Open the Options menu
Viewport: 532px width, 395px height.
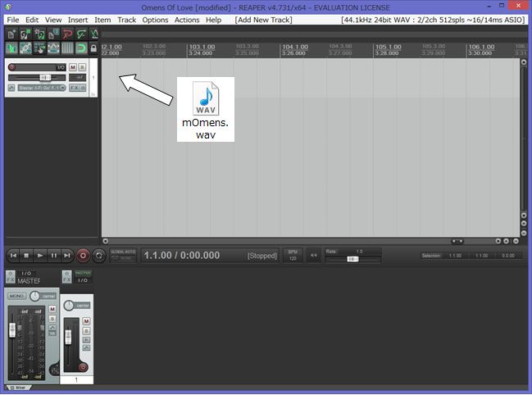point(155,19)
